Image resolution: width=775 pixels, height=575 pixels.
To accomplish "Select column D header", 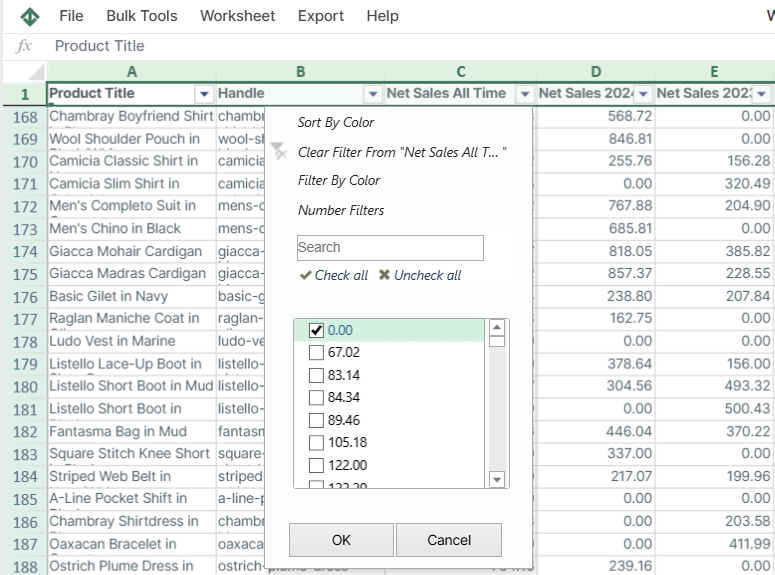I will (596, 72).
